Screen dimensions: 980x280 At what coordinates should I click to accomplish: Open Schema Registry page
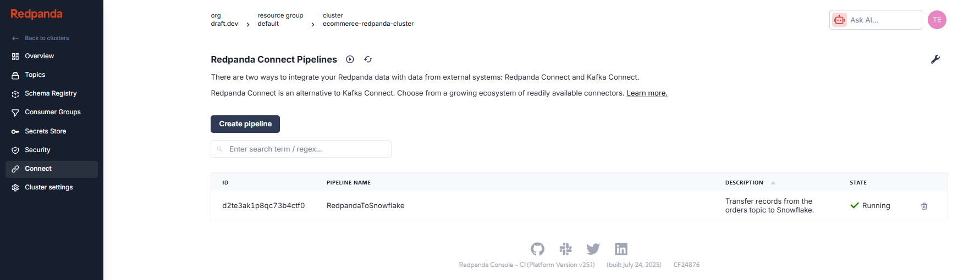52,94
